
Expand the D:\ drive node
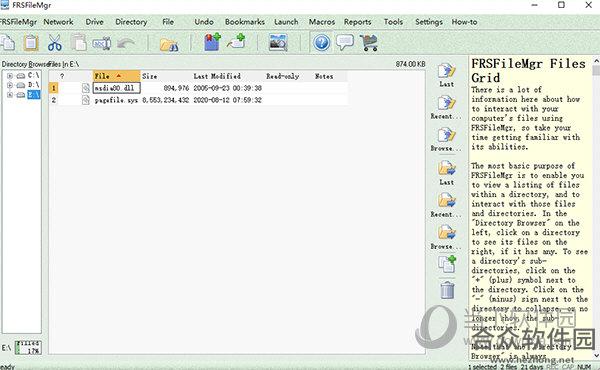(x=10, y=85)
